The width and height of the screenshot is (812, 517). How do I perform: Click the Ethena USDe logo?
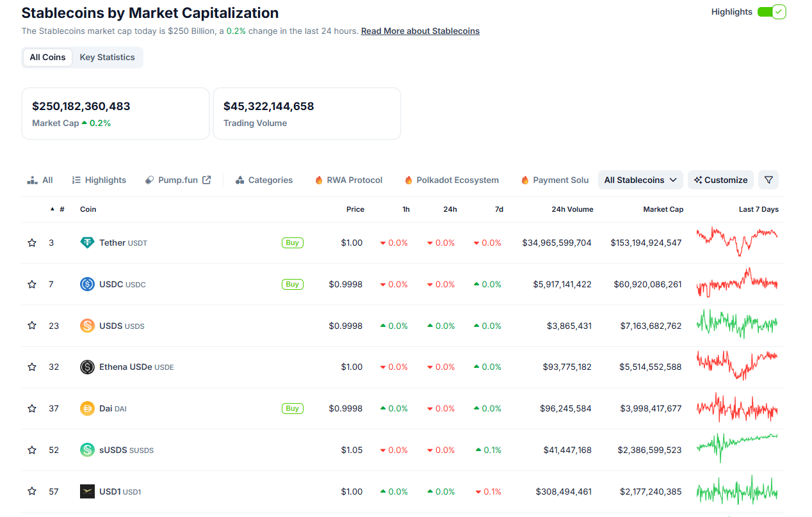87,367
